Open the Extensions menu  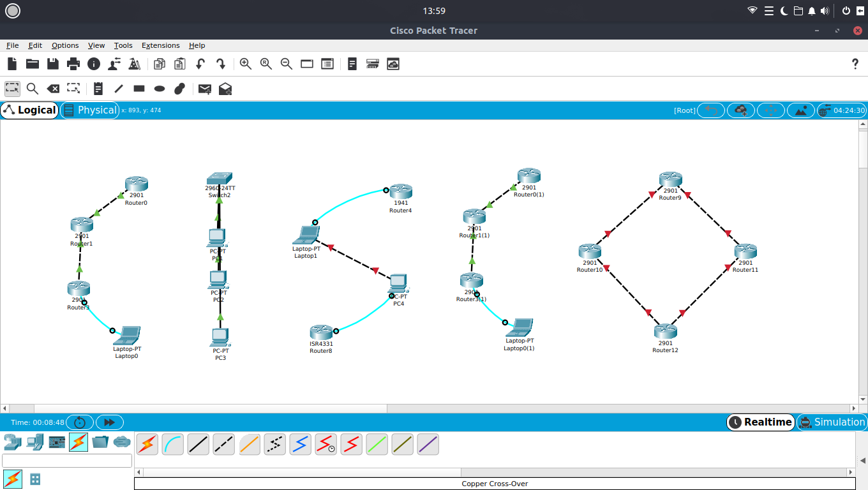click(160, 45)
